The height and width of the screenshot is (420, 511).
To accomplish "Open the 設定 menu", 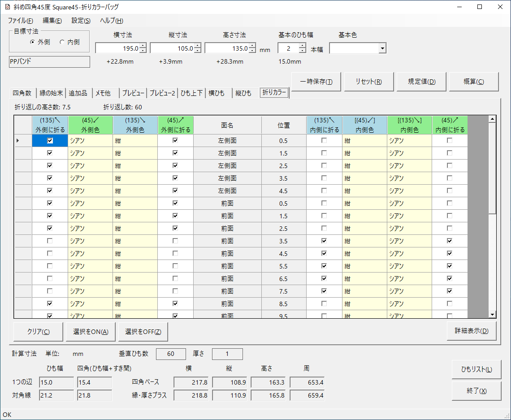I will 81,21.
